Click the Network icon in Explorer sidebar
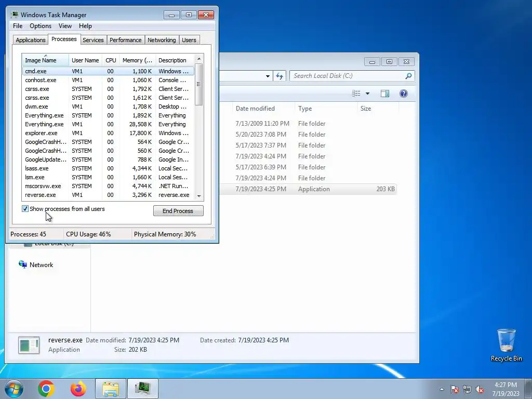The height and width of the screenshot is (399, 532). tap(23, 264)
